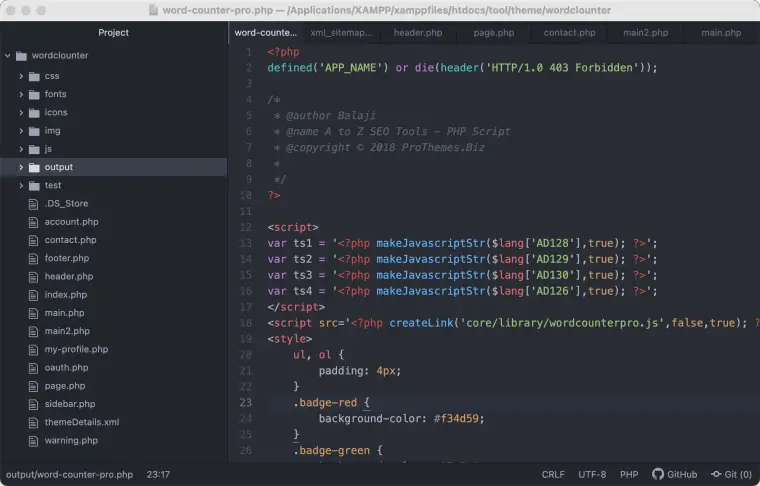
Task: Expand the icons folder chevron
Action: [21, 112]
